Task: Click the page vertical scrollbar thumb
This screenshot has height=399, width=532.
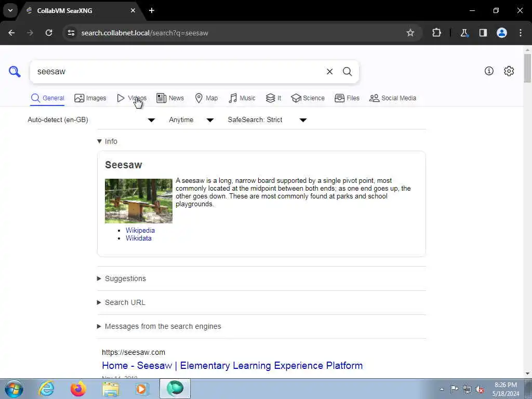Action: click(x=527, y=68)
